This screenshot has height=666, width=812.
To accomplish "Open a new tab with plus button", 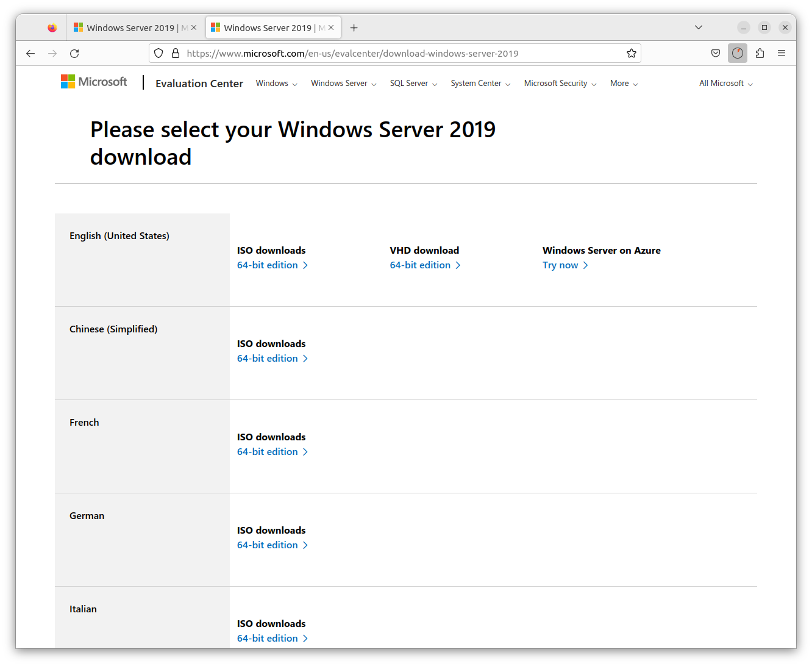I will pos(354,28).
